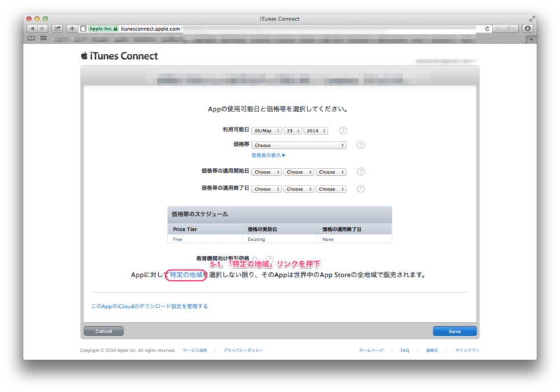
Task: Toggle full screen arrows in title bar
Action: point(532,19)
